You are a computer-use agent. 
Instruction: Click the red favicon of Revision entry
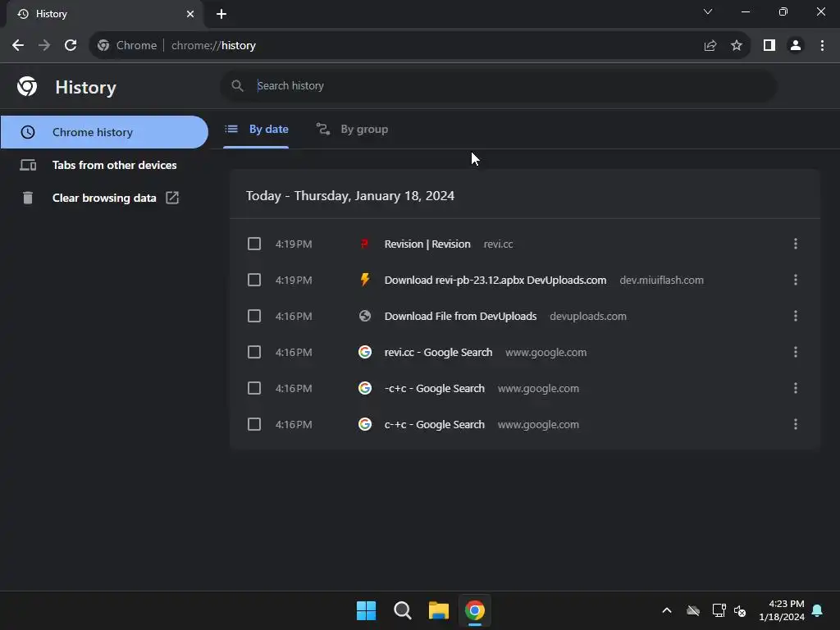[x=365, y=244]
